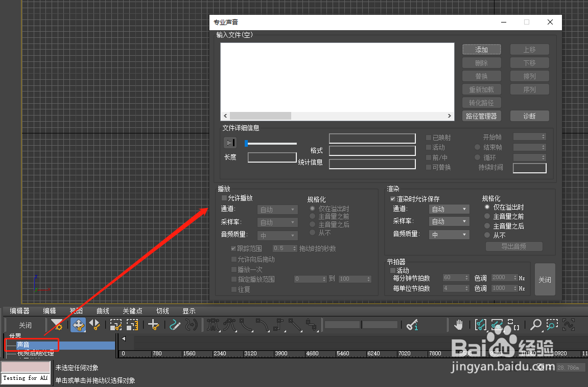The width and height of the screenshot is (588, 387).
Task: Click the input file list horizontal scrollbar
Action: (x=337, y=116)
